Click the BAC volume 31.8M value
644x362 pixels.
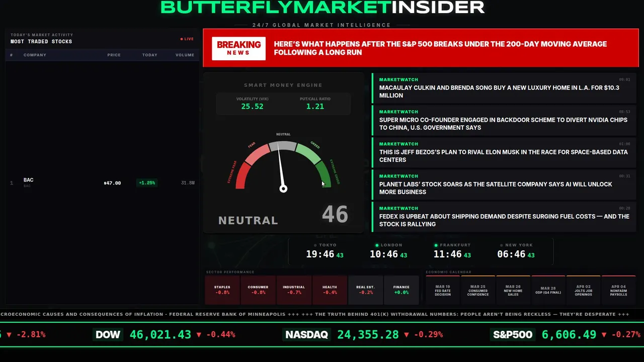point(188,183)
